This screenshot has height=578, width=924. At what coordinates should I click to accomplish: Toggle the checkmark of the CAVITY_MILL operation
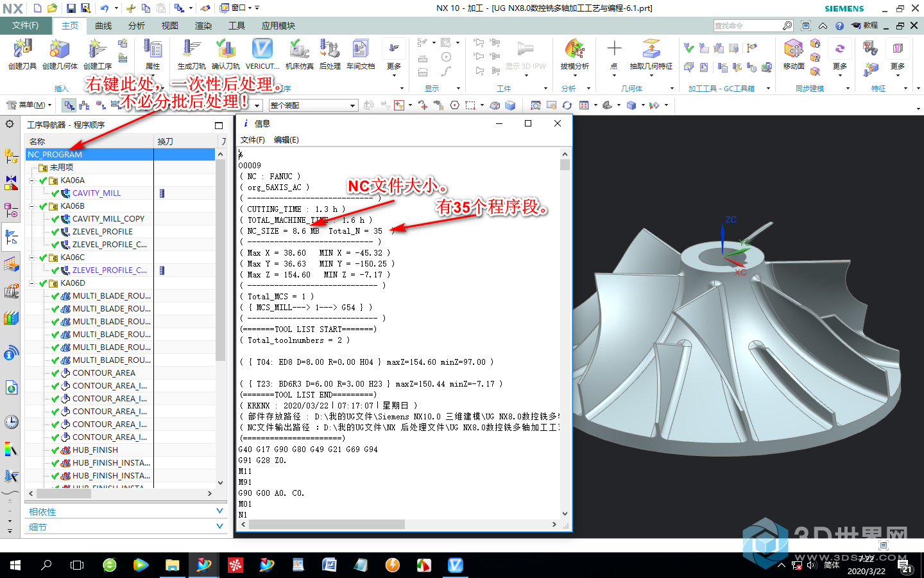click(55, 193)
